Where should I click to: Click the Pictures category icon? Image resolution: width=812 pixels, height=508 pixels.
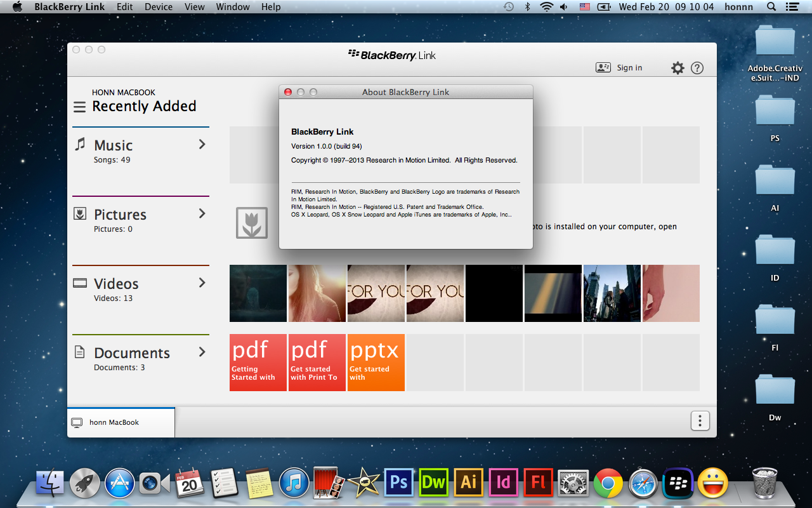pyautogui.click(x=80, y=213)
